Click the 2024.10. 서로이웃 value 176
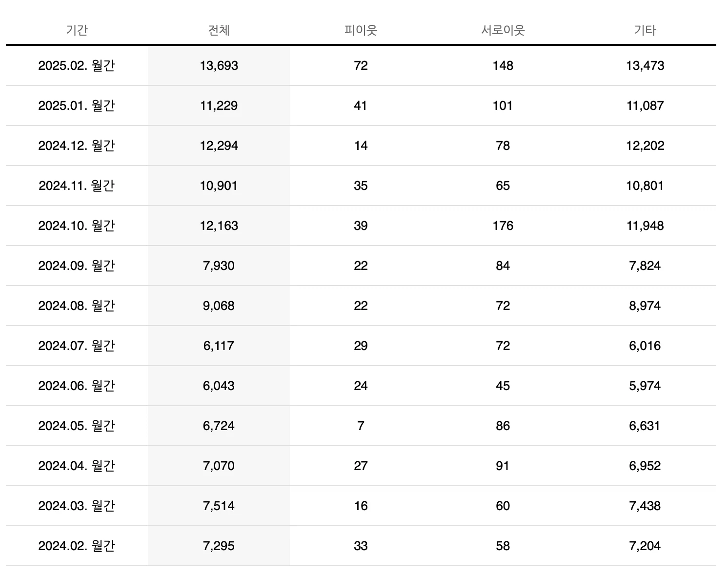 pyautogui.click(x=503, y=226)
